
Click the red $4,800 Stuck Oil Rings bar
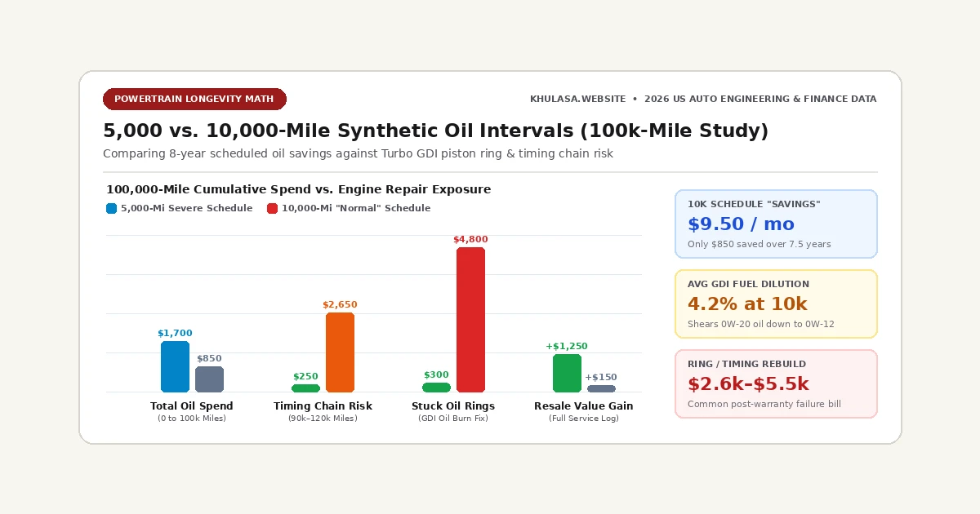470,320
